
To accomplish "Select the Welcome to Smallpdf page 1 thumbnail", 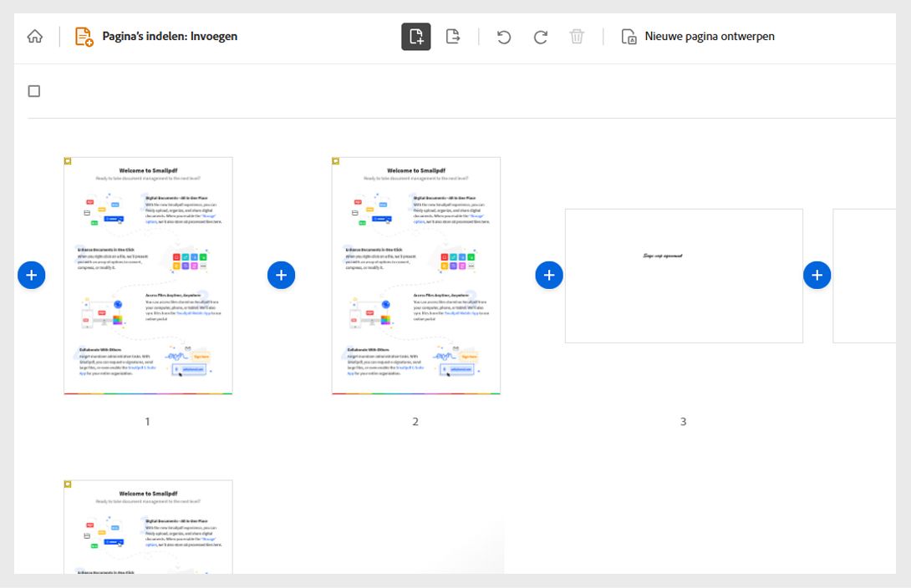I will coord(148,276).
